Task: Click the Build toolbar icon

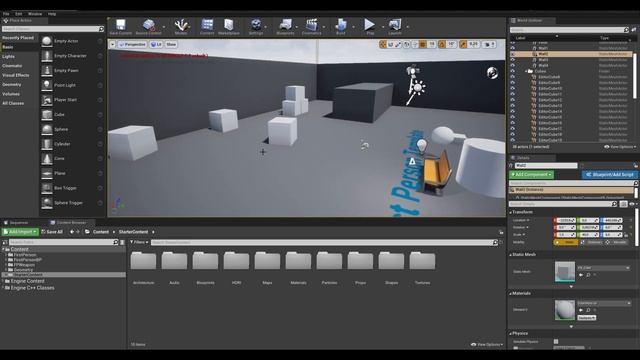Action: point(341,27)
